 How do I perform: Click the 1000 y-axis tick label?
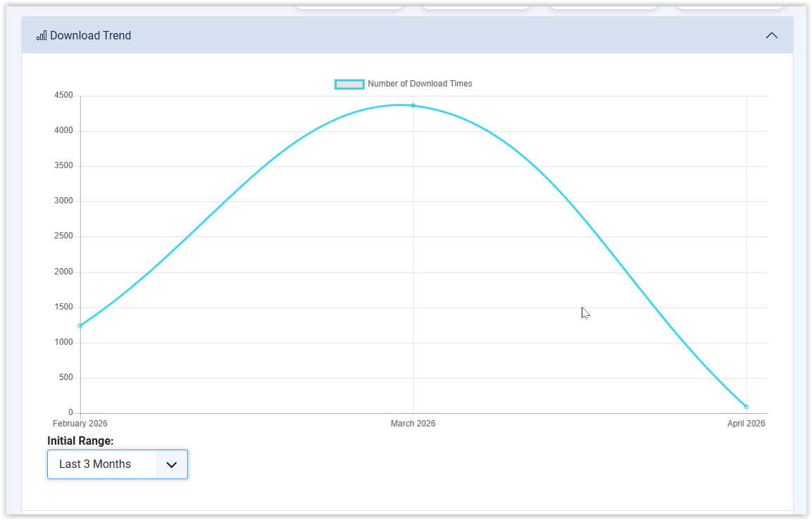(63, 343)
